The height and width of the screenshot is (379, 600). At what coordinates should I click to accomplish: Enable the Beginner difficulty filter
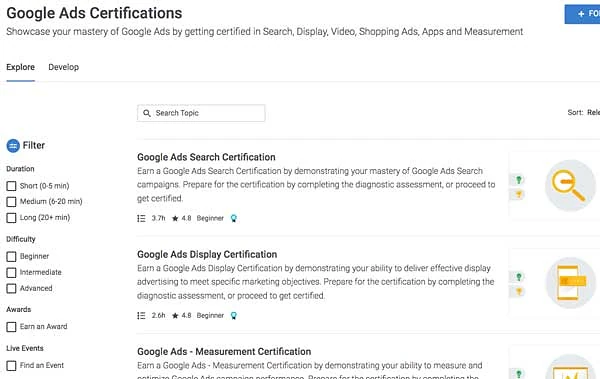click(11, 256)
